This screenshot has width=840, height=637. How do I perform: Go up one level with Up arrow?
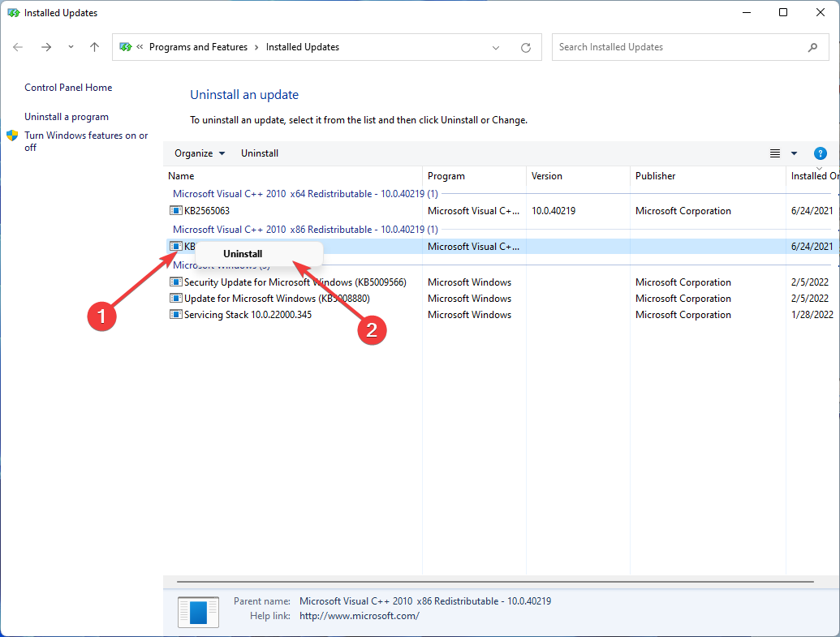[x=94, y=47]
